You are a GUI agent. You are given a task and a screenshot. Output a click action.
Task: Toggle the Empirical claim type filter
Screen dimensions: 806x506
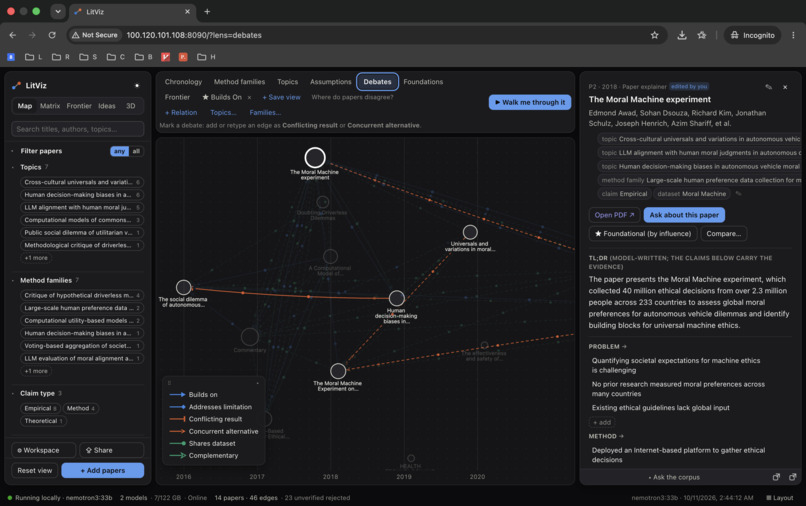[40, 408]
